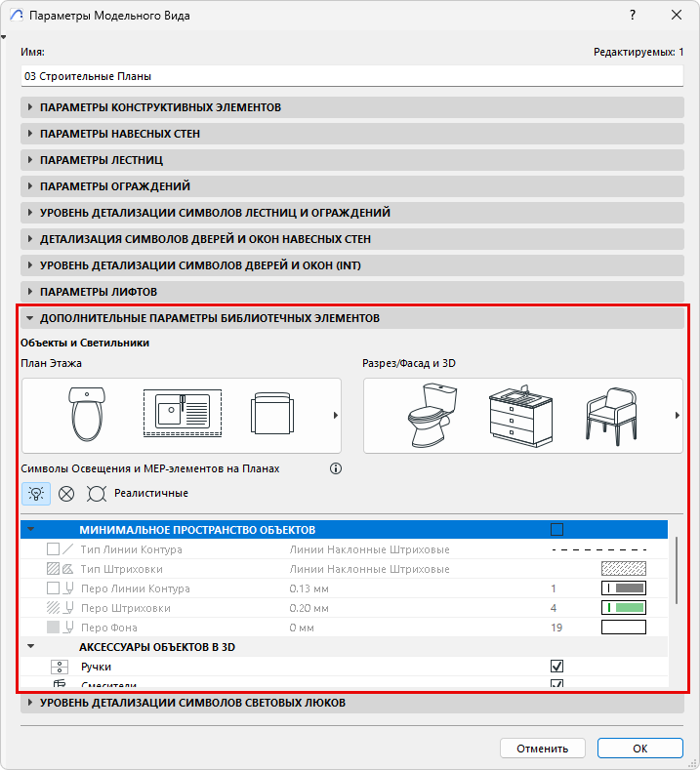The image size is (700, 770).
Task: Choose the 3D toilet preview
Action: tap(432, 416)
